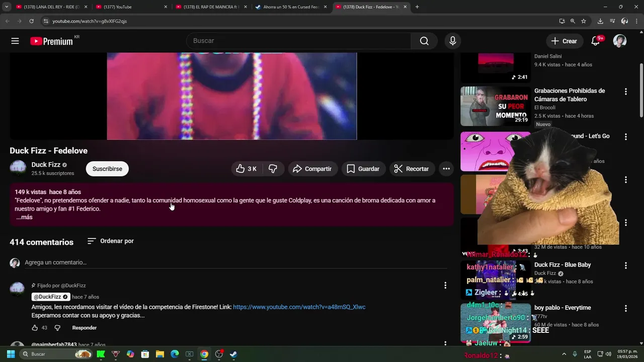Save video with Guardar button
Viewport: 644px width, 362px height.
363,169
